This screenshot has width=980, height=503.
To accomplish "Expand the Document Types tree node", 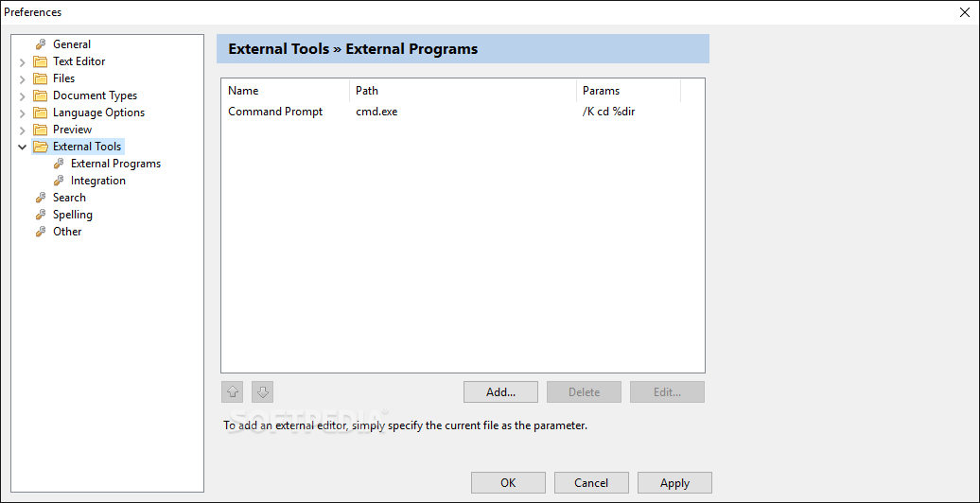I will [x=23, y=96].
